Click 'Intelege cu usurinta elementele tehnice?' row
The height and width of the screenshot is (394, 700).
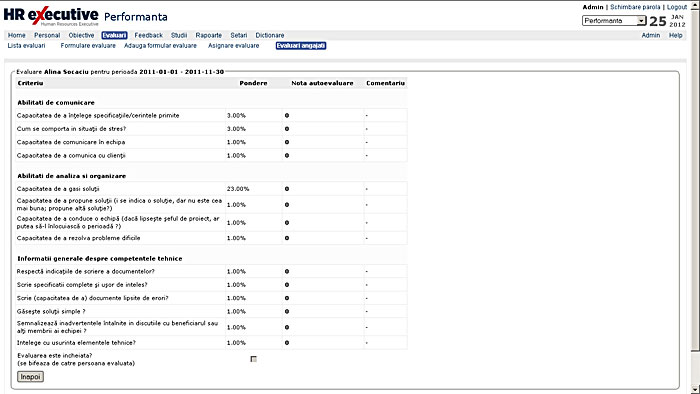(x=211, y=343)
